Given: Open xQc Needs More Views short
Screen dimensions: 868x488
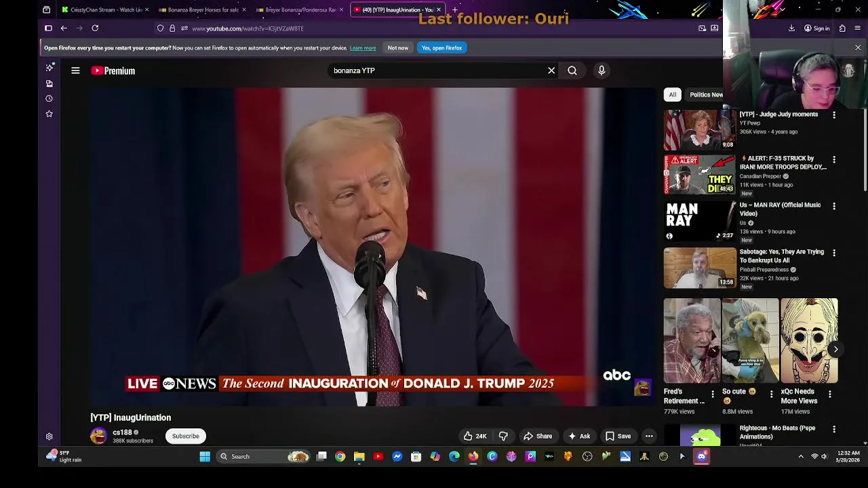Looking at the screenshot, I should pos(809,341).
